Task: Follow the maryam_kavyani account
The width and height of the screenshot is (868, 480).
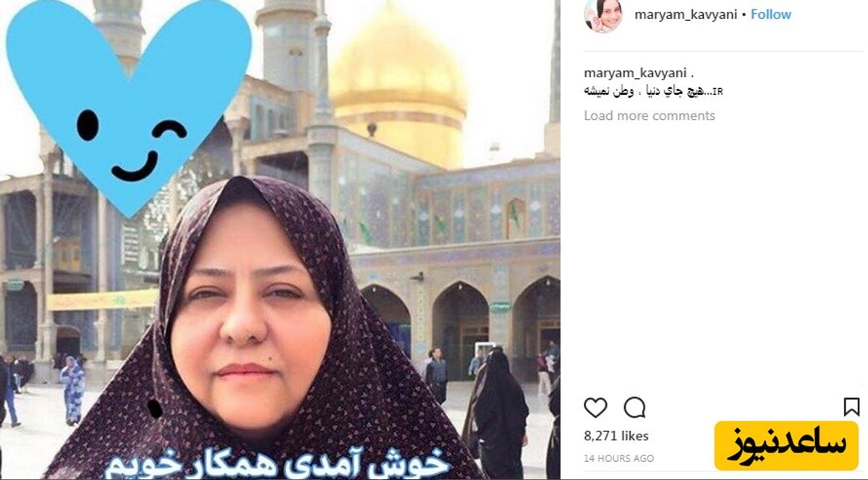Action: tap(771, 14)
